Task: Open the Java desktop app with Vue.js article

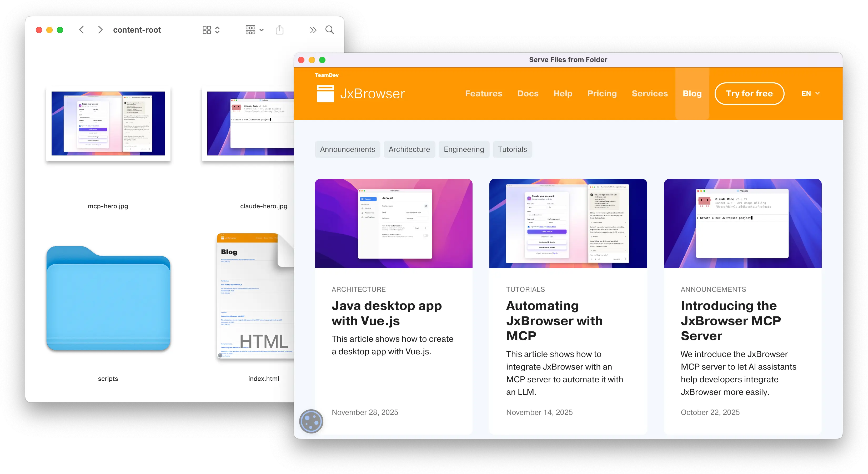Action: point(387,313)
